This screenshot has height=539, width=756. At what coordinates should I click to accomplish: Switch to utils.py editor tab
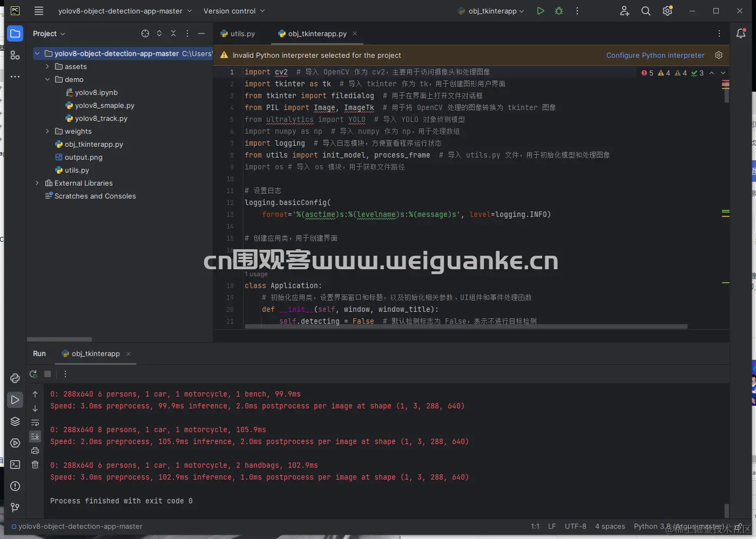tap(238, 33)
